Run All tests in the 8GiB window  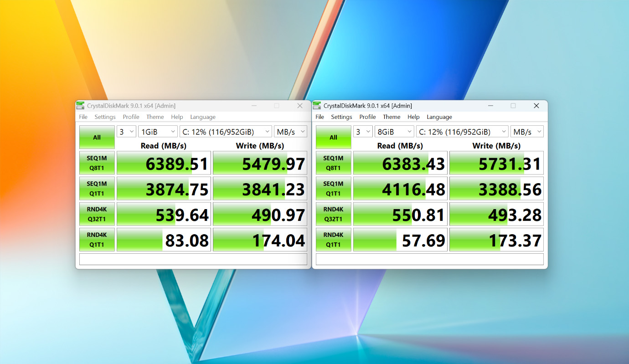tap(333, 137)
